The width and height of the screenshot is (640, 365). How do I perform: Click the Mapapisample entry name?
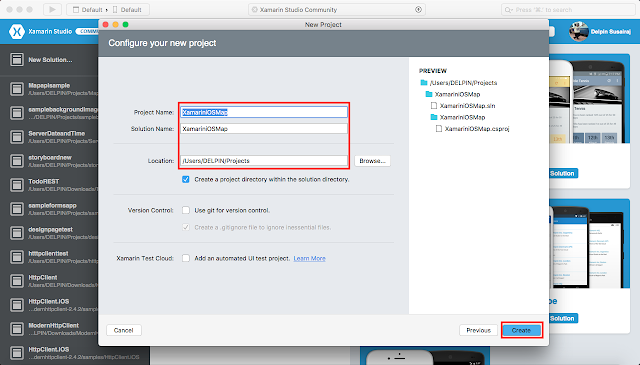[x=49, y=85]
